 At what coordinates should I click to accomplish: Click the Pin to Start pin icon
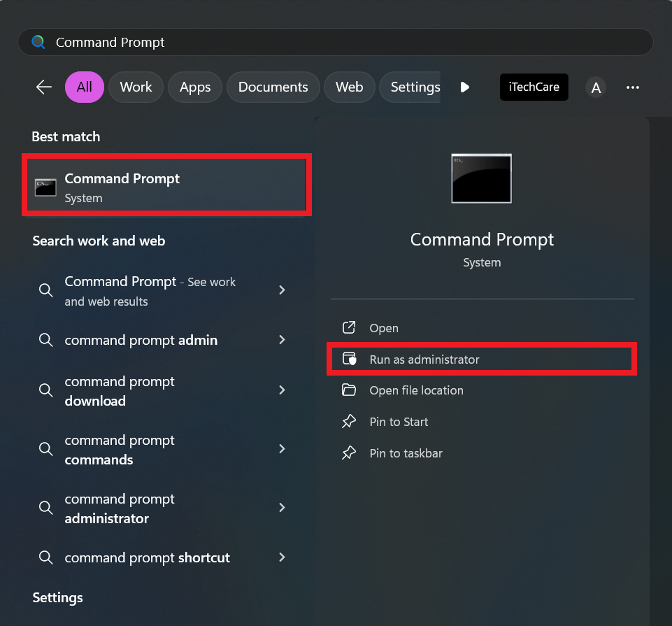tap(349, 422)
